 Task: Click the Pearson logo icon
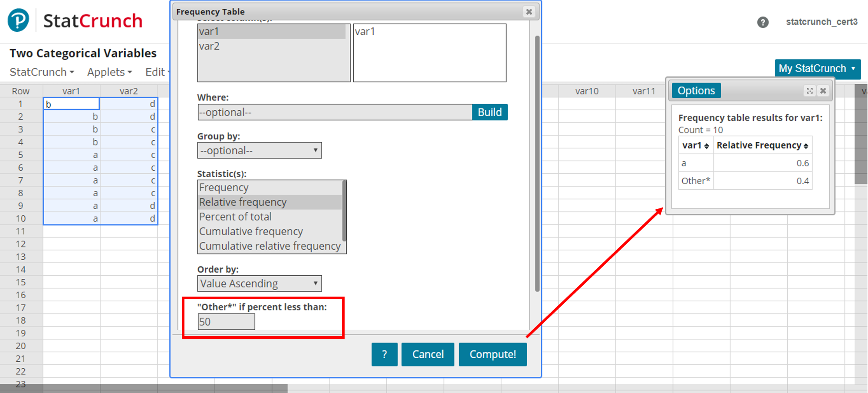pos(18,20)
